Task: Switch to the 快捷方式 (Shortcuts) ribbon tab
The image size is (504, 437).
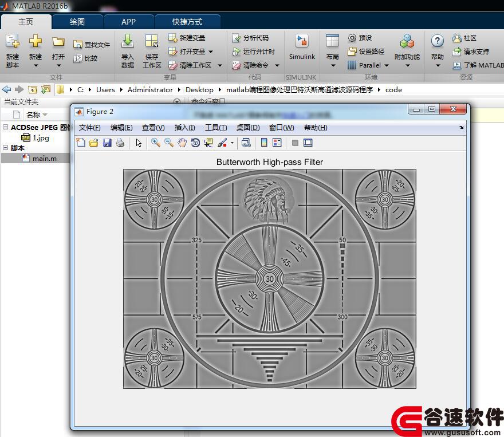Action: tap(187, 22)
